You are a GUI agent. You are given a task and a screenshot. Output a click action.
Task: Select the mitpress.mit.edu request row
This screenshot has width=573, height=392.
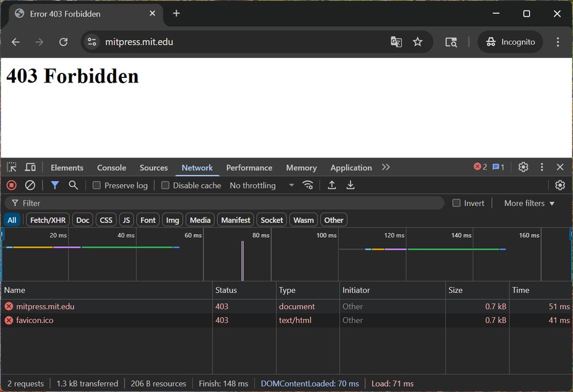pyautogui.click(x=286, y=307)
